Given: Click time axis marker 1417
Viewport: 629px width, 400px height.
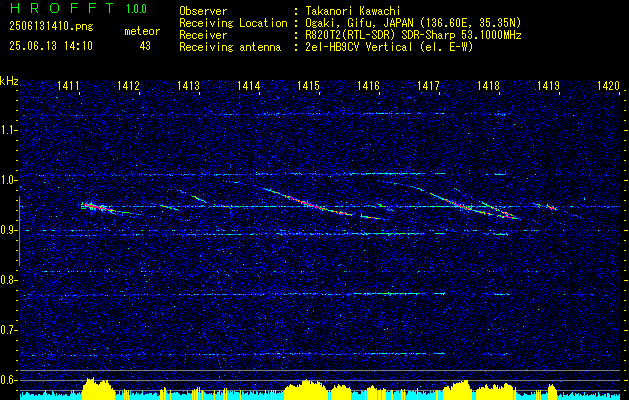Looking at the screenshot, I should coord(429,85).
